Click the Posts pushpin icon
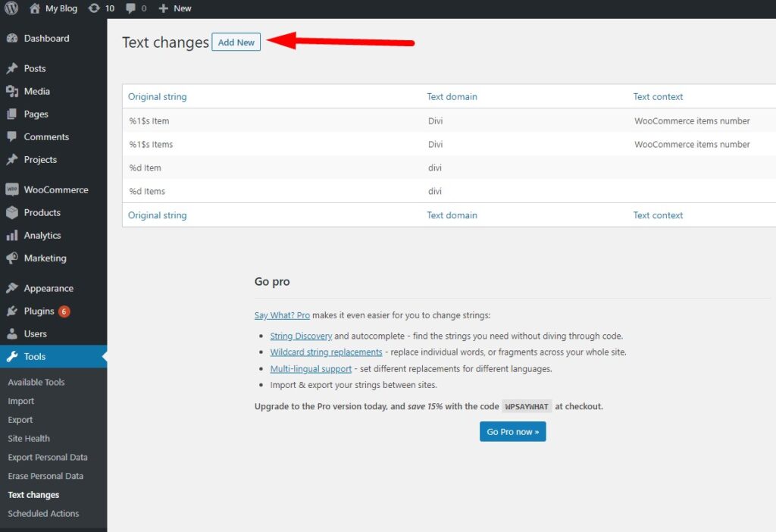 12,68
